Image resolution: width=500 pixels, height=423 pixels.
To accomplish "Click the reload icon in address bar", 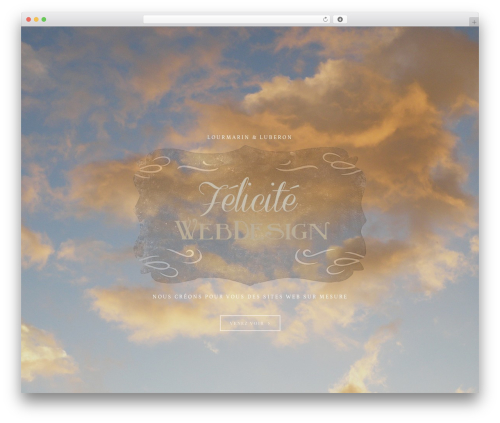I will [325, 20].
